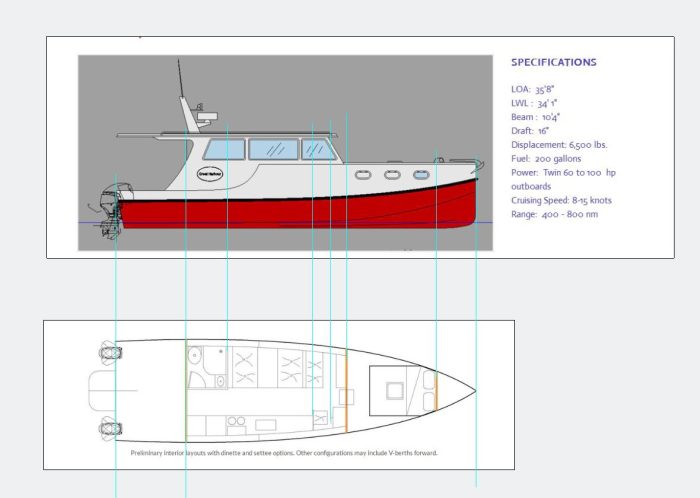
Task: Click the lower outboard motor in plan view
Action: [110, 429]
